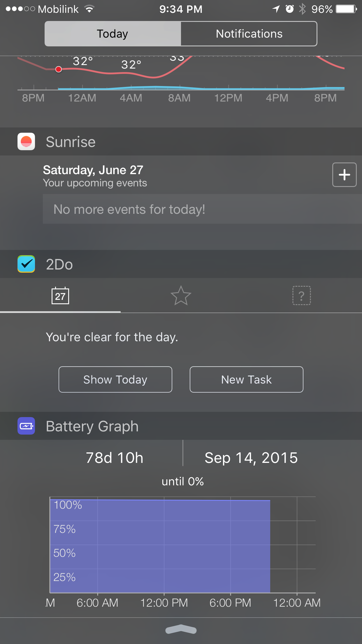
Task: Tap the 2Do checkmark app icon
Action: coord(26,264)
